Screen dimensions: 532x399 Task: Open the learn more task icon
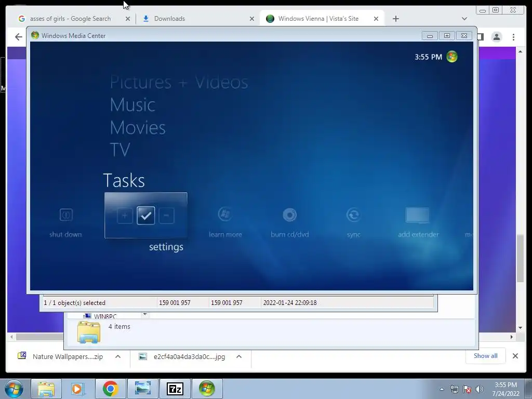pos(224,215)
